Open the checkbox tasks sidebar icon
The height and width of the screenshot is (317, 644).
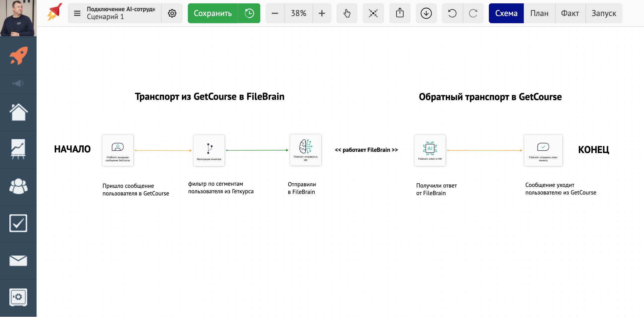pos(18,223)
